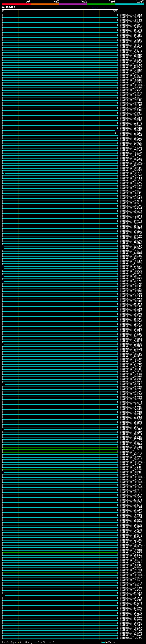
Task: Click the white query sequence bar
Action: point(60,9)
